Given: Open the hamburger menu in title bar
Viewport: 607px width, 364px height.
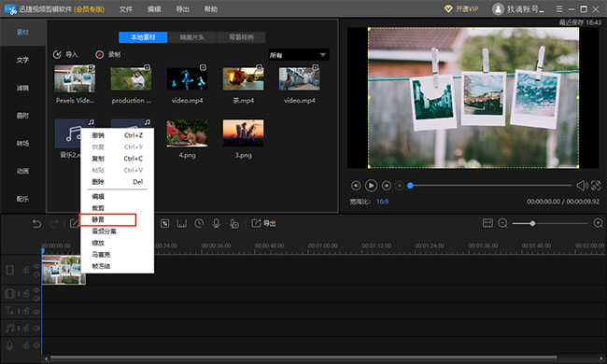Looking at the screenshot, I should tap(559, 9).
